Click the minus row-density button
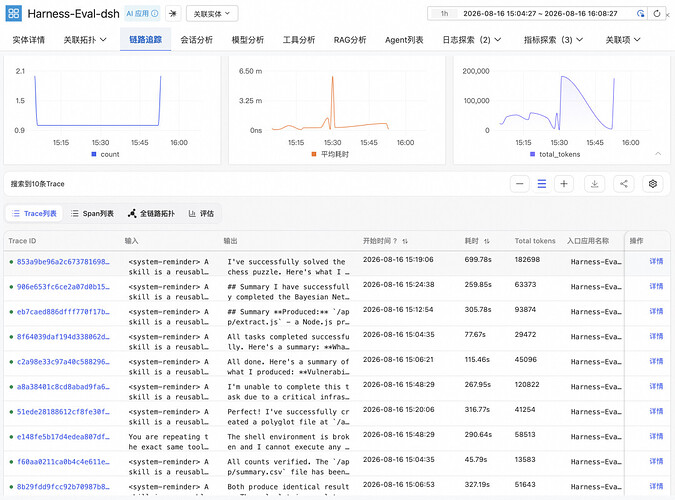Viewport: 675px width, 500px height. tap(520, 184)
